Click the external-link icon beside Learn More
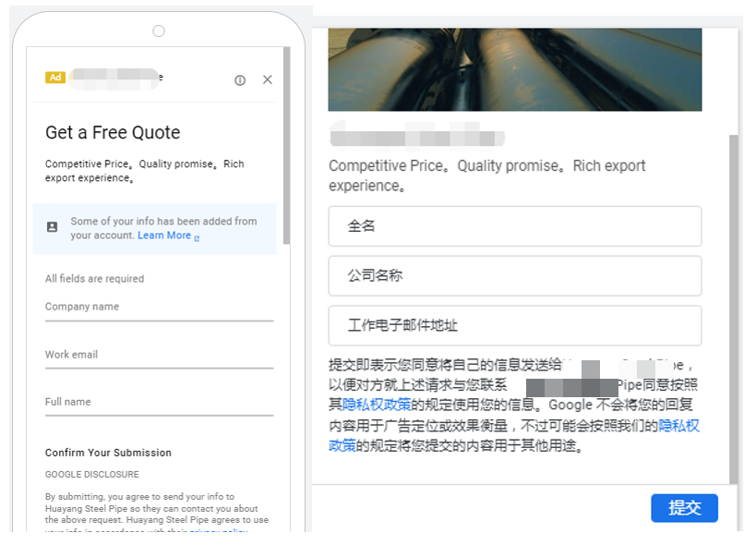This screenshot has height=545, width=756. tap(197, 236)
